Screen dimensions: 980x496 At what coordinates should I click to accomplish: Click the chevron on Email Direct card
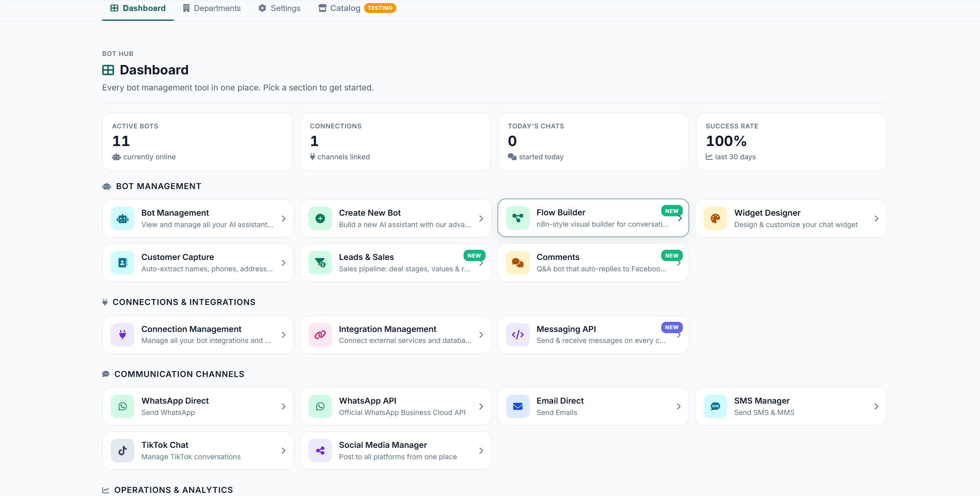[x=679, y=406]
